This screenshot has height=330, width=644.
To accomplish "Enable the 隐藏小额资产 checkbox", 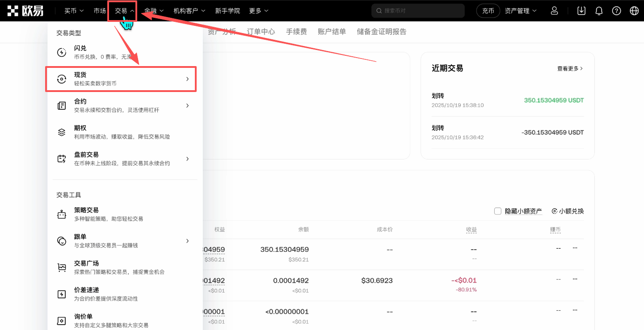I will coord(497,211).
